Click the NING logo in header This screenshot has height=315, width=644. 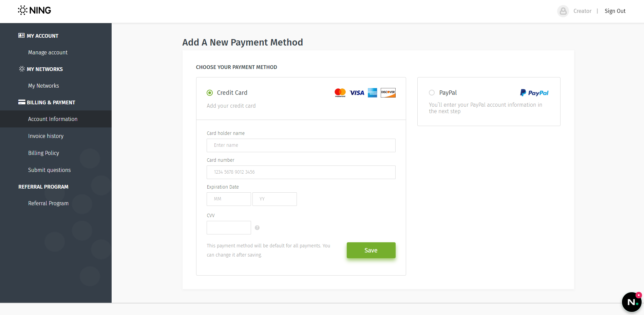coord(34,10)
